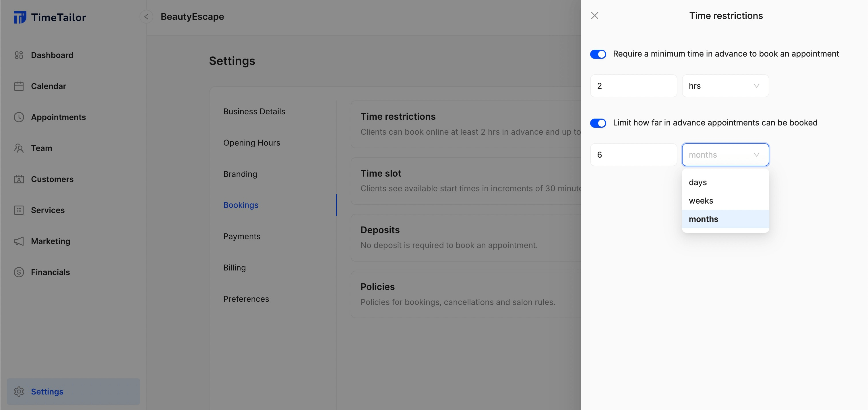Expand the hrs unit dropdown

(725, 86)
